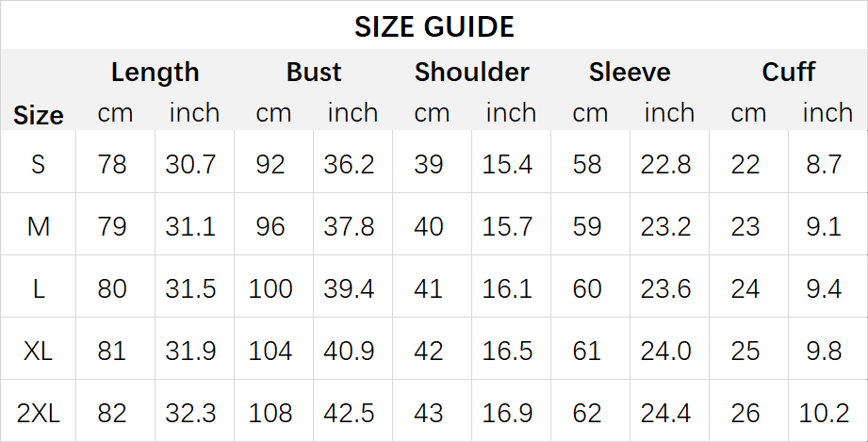868x442 pixels.
Task: Click the 31.1 length inch cell
Action: pos(191,226)
